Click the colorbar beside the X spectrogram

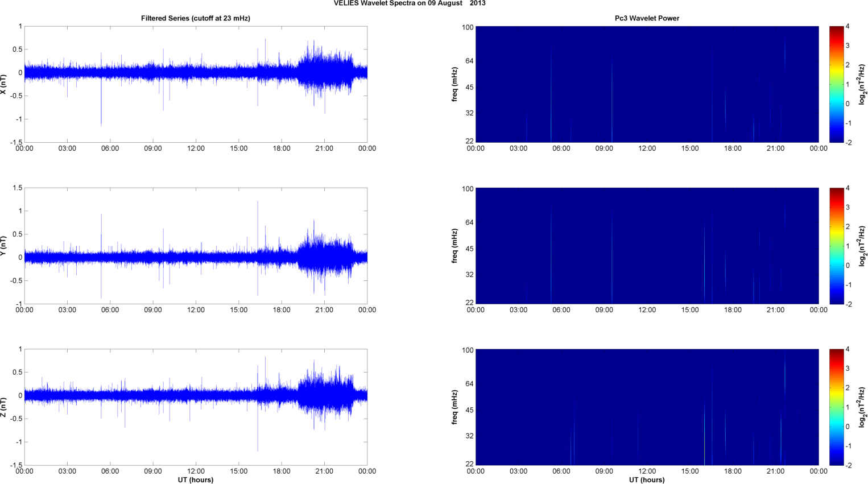(836, 84)
